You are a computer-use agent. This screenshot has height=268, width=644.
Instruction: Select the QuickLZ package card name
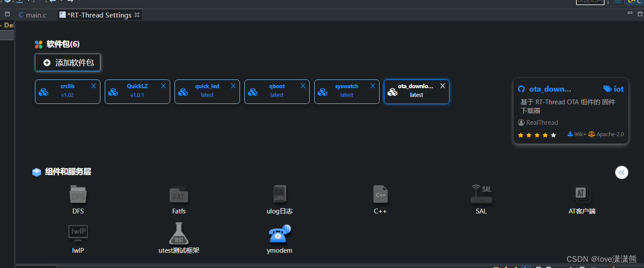[x=137, y=86]
